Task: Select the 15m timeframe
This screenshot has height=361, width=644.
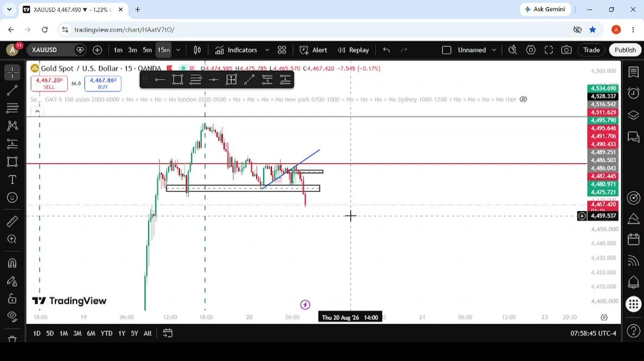Action: point(164,50)
